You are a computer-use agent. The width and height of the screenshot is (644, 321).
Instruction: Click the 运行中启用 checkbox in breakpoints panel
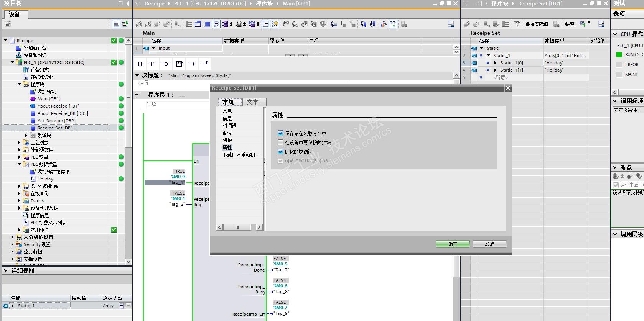point(616,185)
